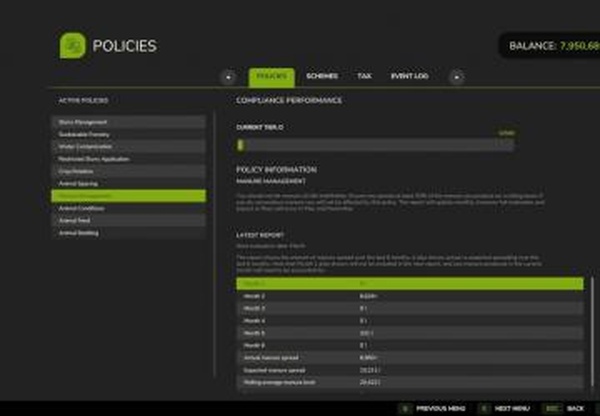This screenshot has height=416, width=600.
Task: Select the Month 5 report row
Action: click(410, 333)
